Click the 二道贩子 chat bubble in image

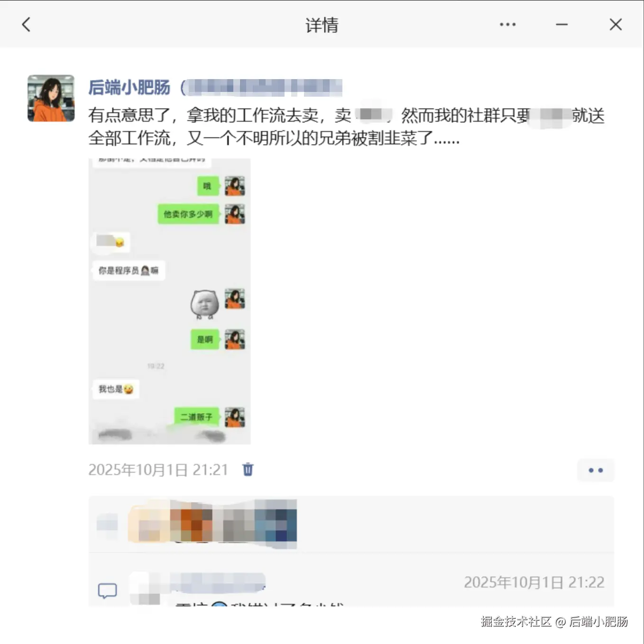point(196,417)
